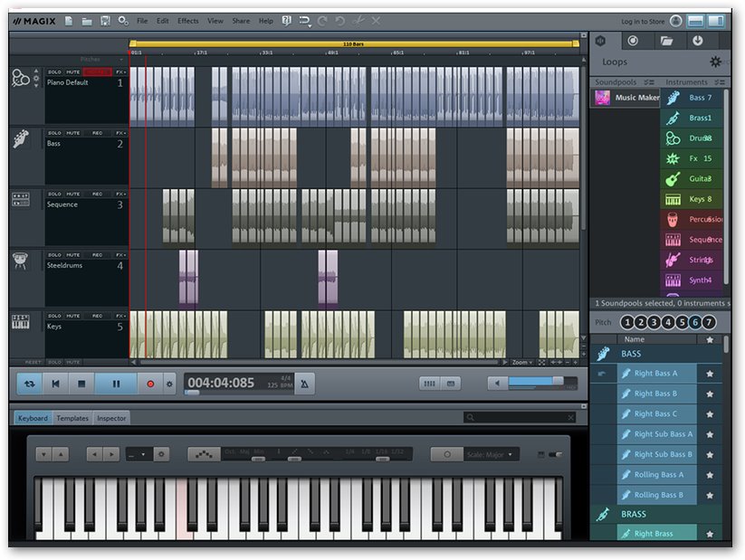Select pitch 6 button
The height and width of the screenshot is (560, 745).
695,322
